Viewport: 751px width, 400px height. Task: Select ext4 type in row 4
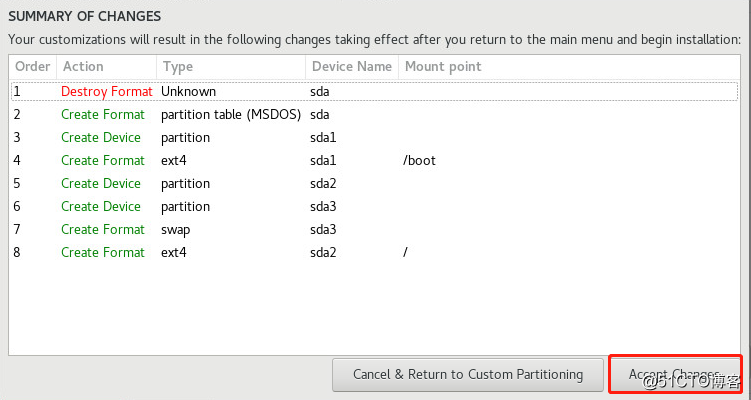pyautogui.click(x=173, y=160)
